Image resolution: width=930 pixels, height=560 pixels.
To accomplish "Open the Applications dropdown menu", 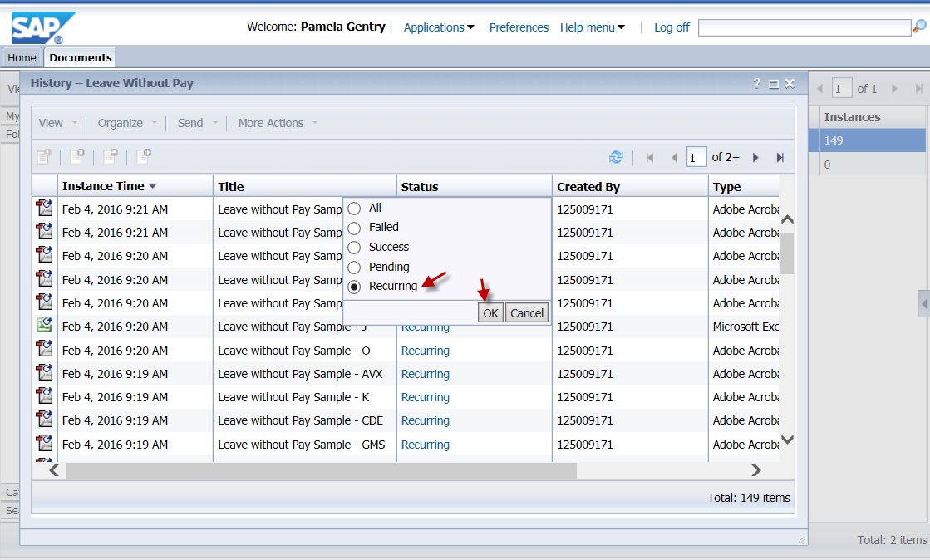I will (x=439, y=27).
